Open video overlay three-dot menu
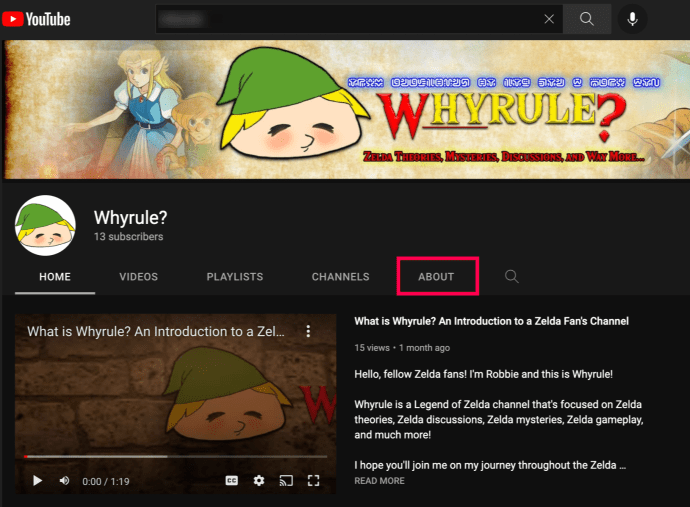The image size is (690, 507). point(308,331)
